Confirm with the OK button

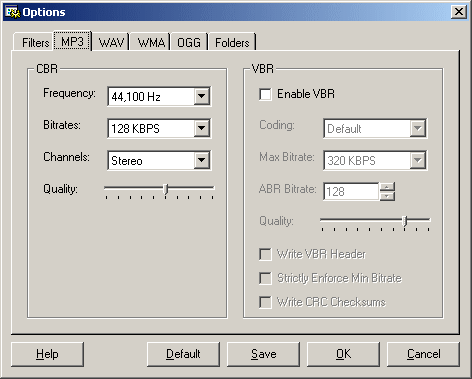tap(343, 354)
